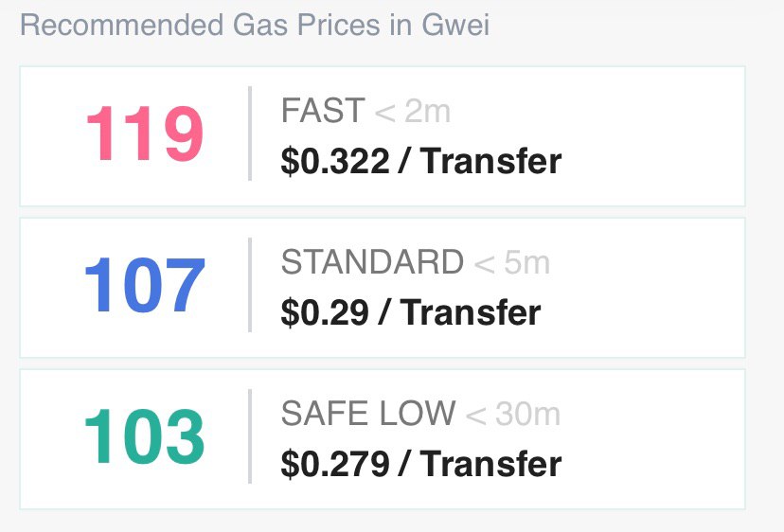Click the $0.322 / Transfer cost
The image size is (784, 532).
pos(421,161)
